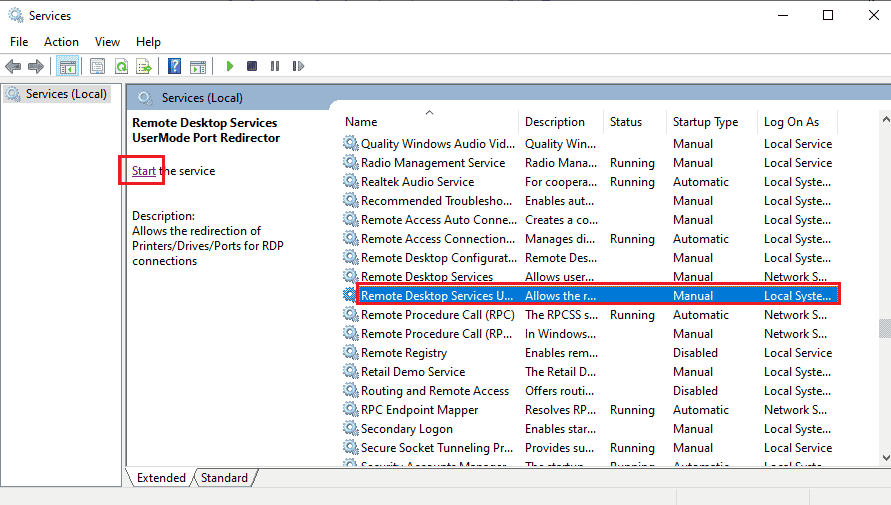Stop Service using the square icon
Viewport: 891px width, 505px height.
coord(252,66)
